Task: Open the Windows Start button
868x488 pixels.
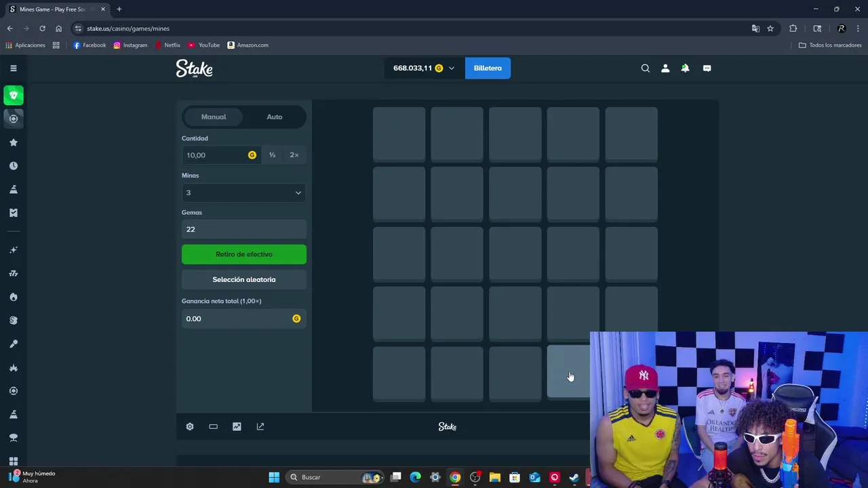Action: 274,477
